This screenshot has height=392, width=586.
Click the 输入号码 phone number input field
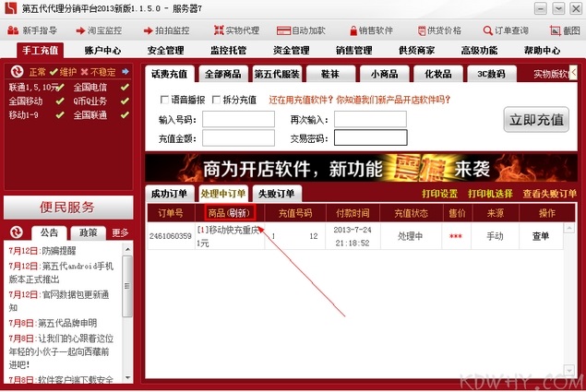pyautogui.click(x=238, y=119)
